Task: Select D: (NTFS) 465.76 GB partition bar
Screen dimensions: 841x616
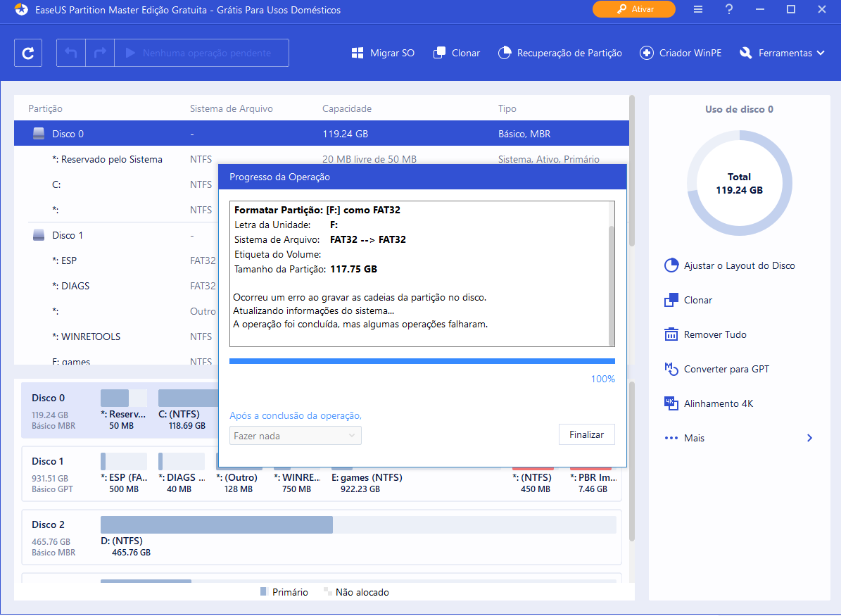Action: (358, 524)
